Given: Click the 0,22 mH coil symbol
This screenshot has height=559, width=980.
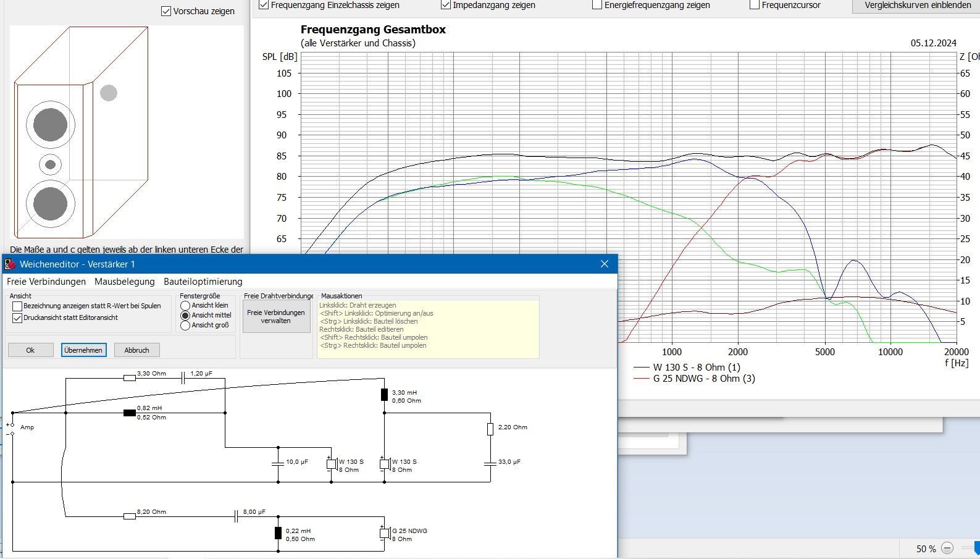Looking at the screenshot, I should 278,533.
